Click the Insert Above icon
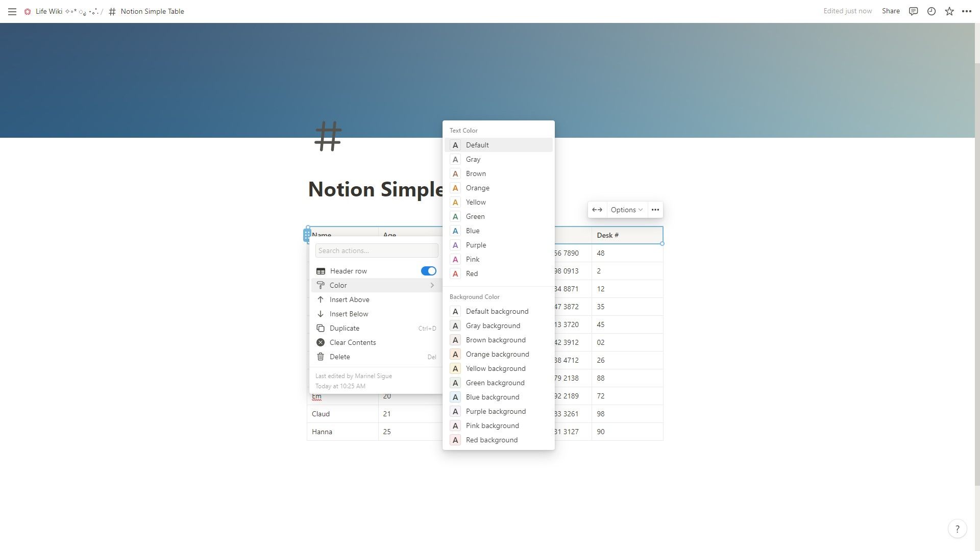980x551 pixels. [x=321, y=299]
